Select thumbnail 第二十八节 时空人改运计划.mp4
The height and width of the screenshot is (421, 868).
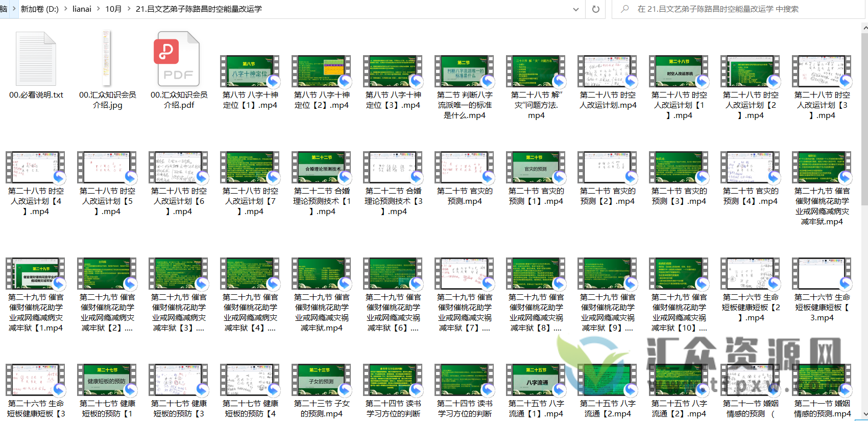(x=607, y=72)
